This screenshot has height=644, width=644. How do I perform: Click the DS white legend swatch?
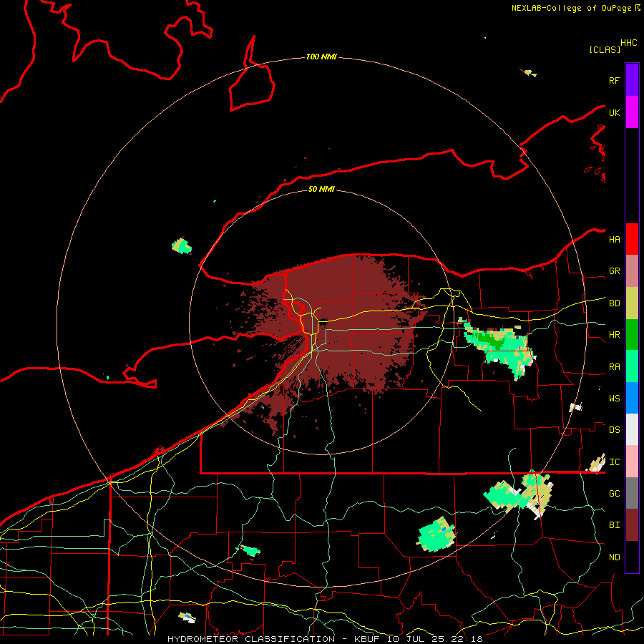(x=632, y=429)
